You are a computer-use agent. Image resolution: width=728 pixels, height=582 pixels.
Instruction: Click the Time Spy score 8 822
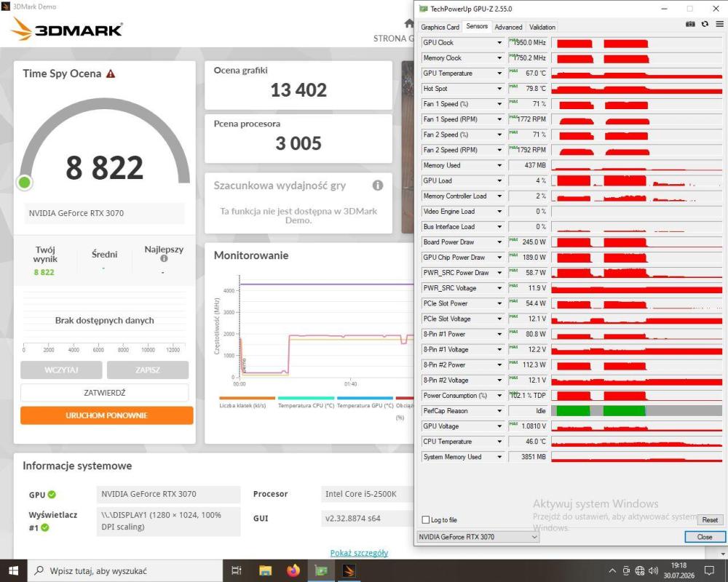[104, 167]
